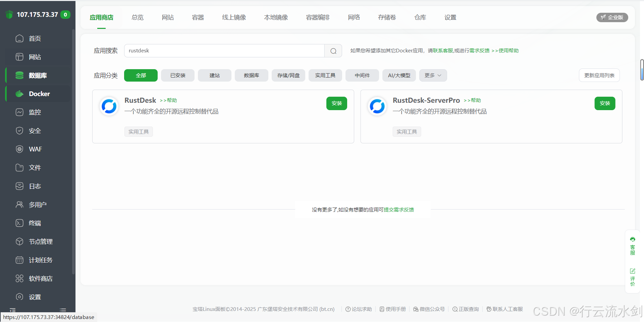Click the search magnifier icon
This screenshot has width=644, height=322.
click(333, 51)
